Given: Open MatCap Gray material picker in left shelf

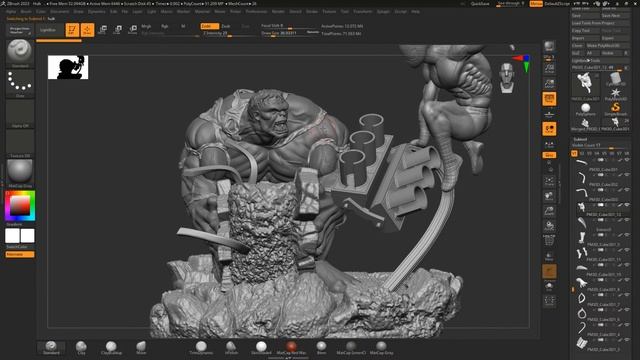Looking at the screenshot, I should click(x=20, y=173).
